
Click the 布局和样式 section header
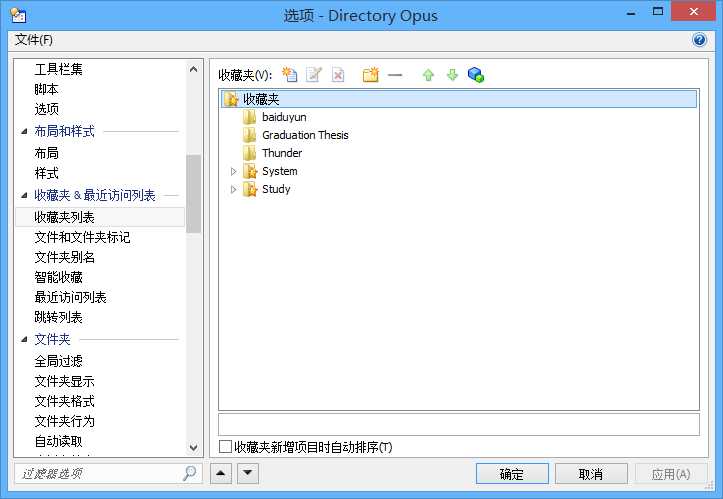click(65, 131)
